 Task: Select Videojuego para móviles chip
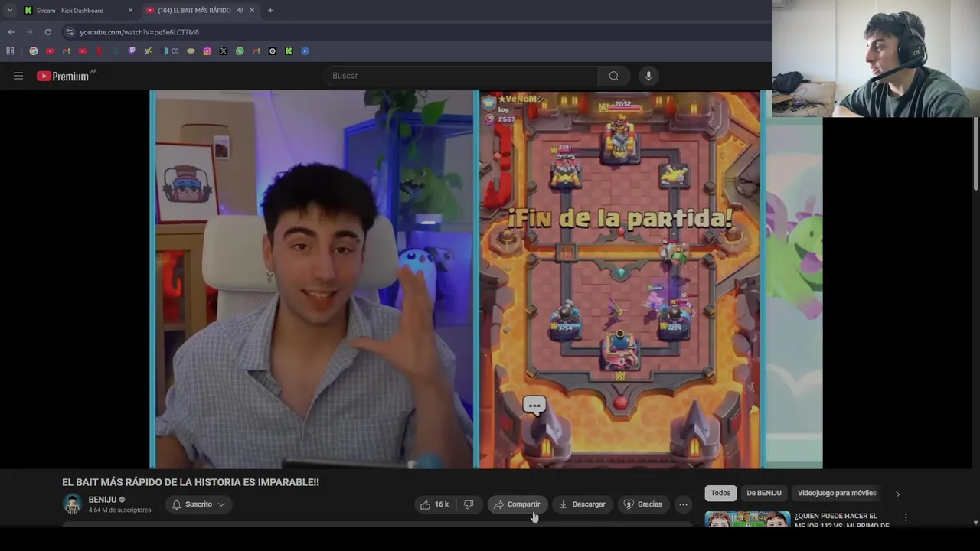[x=837, y=493]
